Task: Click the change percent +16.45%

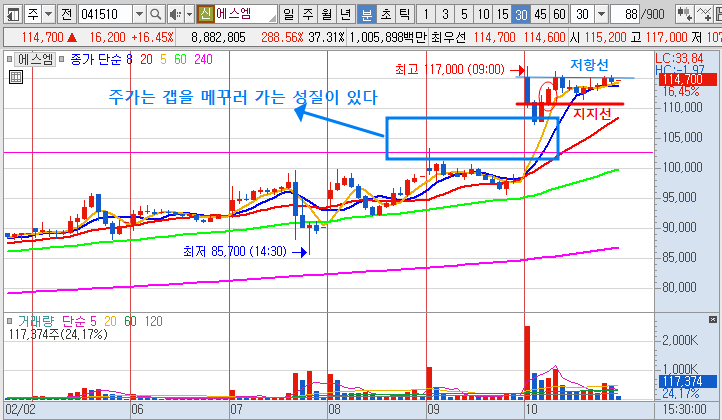Action: click(x=152, y=37)
